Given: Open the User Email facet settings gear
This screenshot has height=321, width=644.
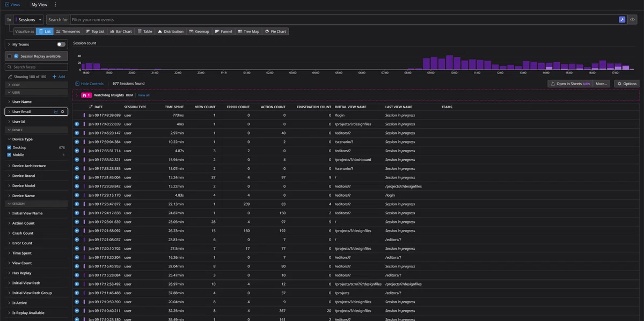Looking at the screenshot, I should [x=63, y=111].
